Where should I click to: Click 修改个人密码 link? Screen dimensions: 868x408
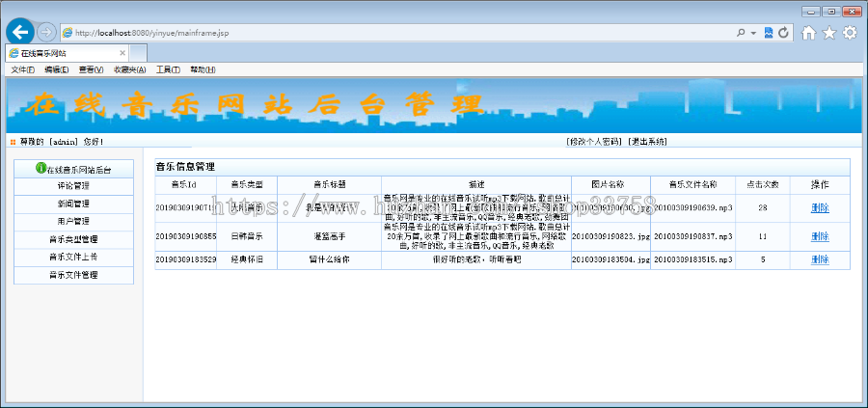point(594,142)
